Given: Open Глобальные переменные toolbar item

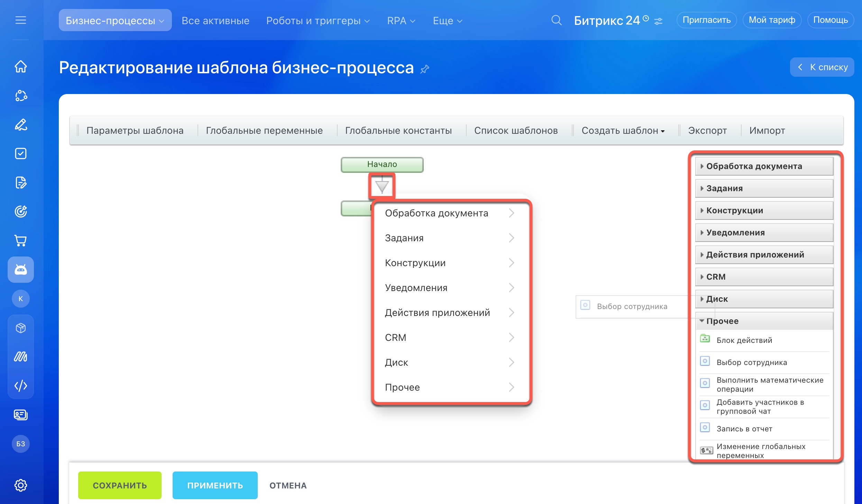Looking at the screenshot, I should coord(264,131).
